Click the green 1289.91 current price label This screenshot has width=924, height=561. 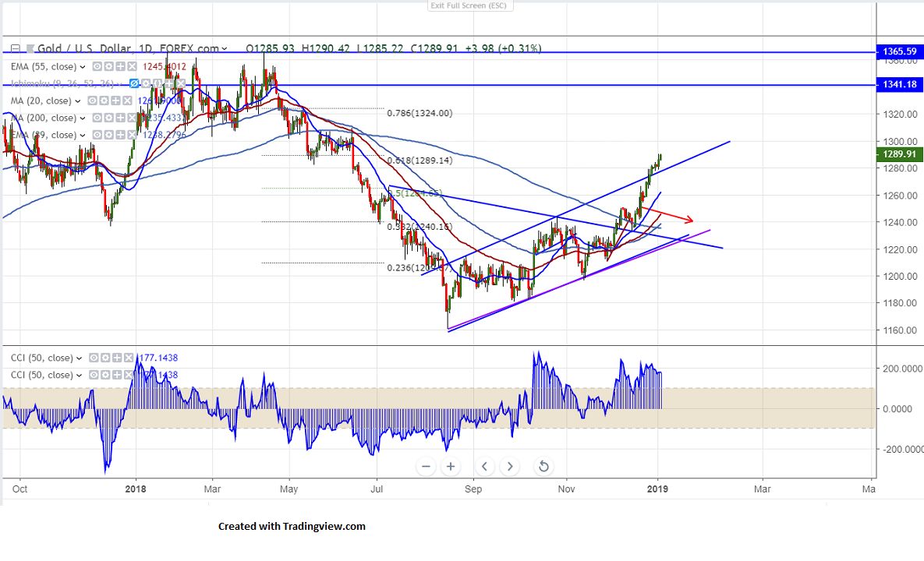(x=900, y=154)
